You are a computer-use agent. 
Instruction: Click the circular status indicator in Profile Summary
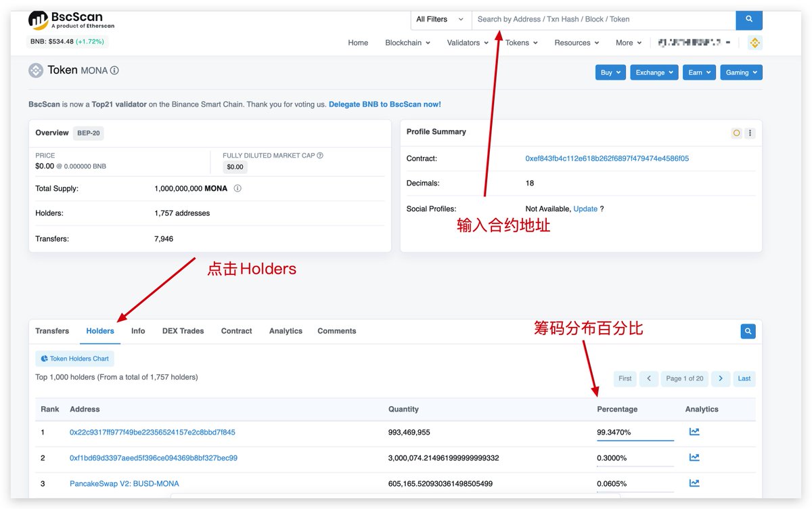pos(736,133)
